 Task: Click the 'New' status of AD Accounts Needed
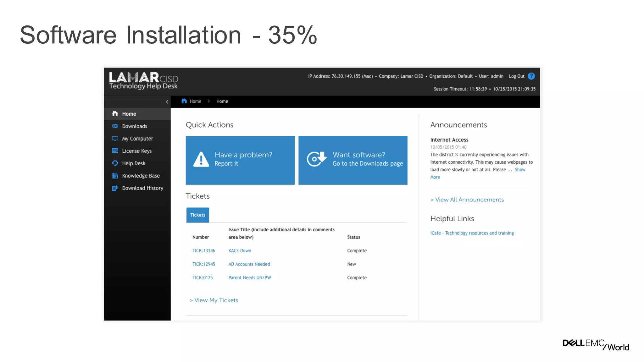tap(352, 264)
